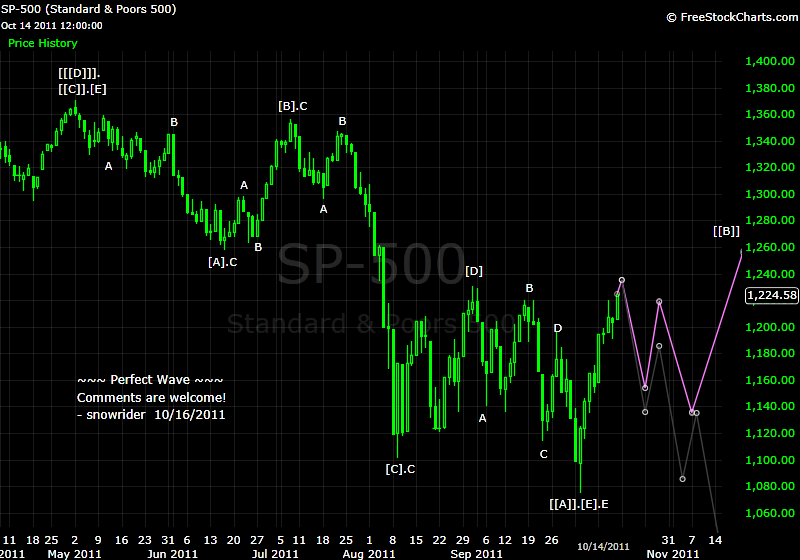Image resolution: width=800 pixels, height=560 pixels.
Task: Click the 1,380.00 price axis label
Action: point(770,88)
